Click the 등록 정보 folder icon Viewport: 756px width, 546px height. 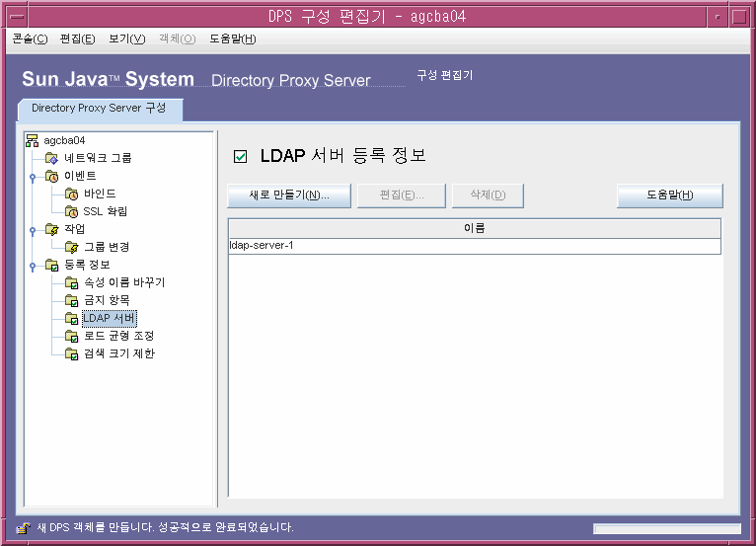51,265
